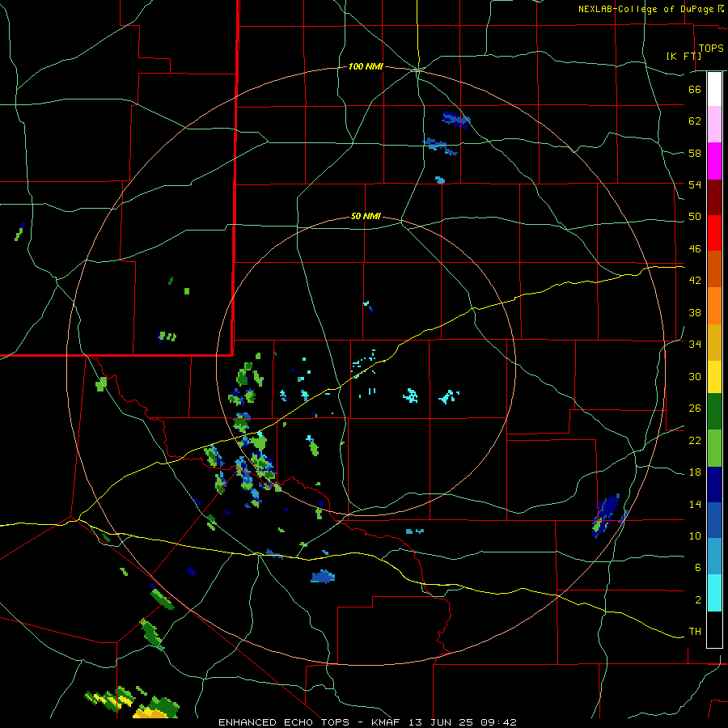
Task: Click the '58' legend value
Action: [x=695, y=153]
